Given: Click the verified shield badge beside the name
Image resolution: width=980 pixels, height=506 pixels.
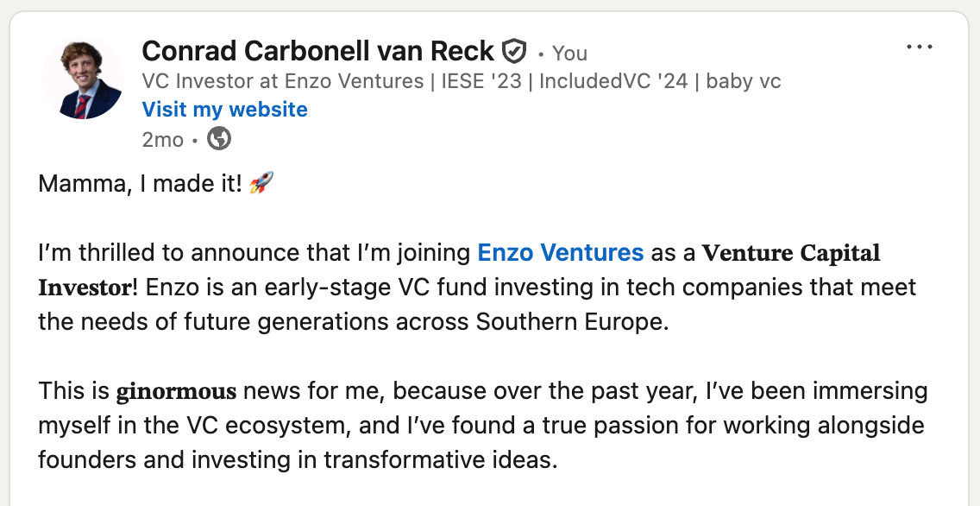Looking at the screenshot, I should pyautogui.click(x=514, y=51).
